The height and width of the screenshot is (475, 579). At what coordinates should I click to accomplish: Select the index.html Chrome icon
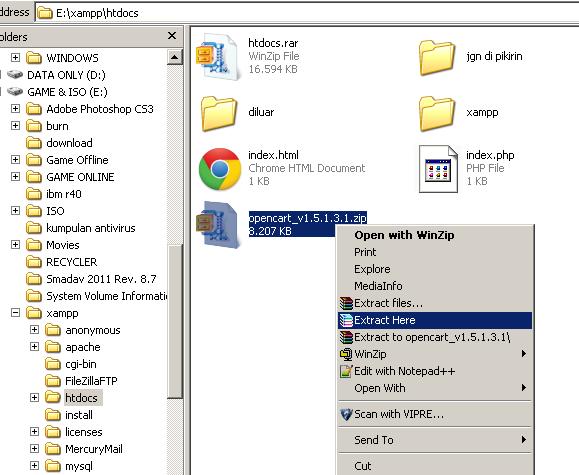pyautogui.click(x=220, y=169)
